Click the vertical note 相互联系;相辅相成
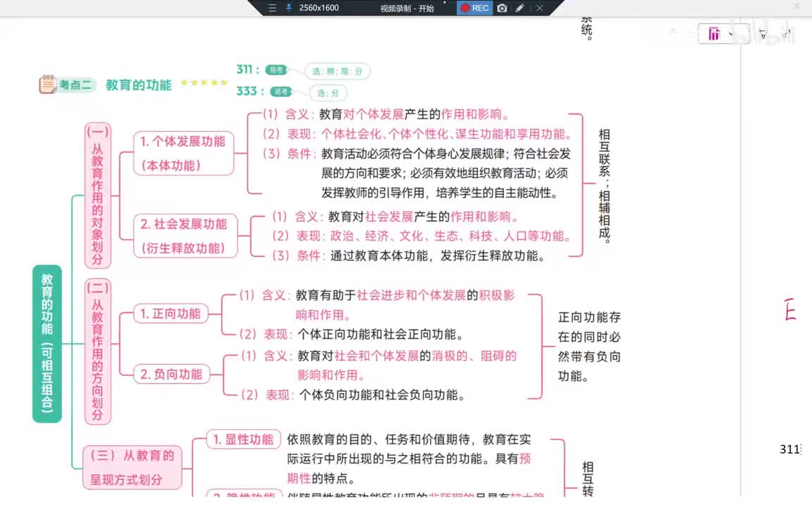Viewport: 812px width, 508px height. tap(604, 186)
